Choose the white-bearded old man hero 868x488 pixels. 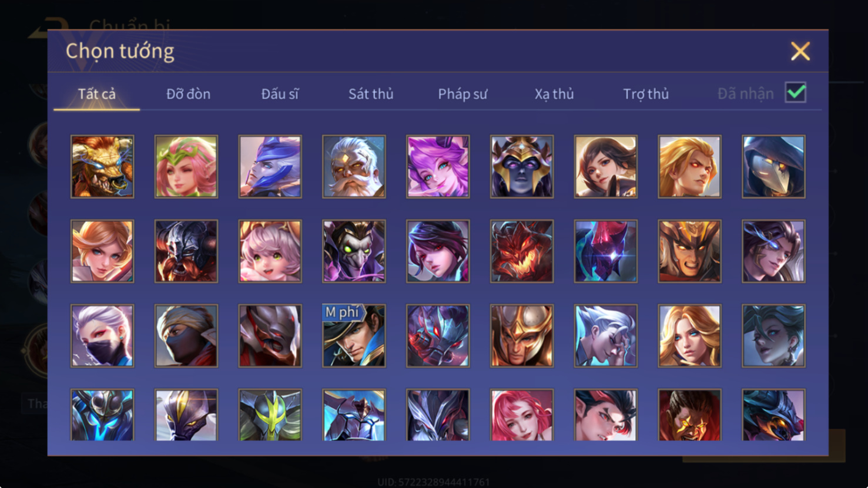354,167
